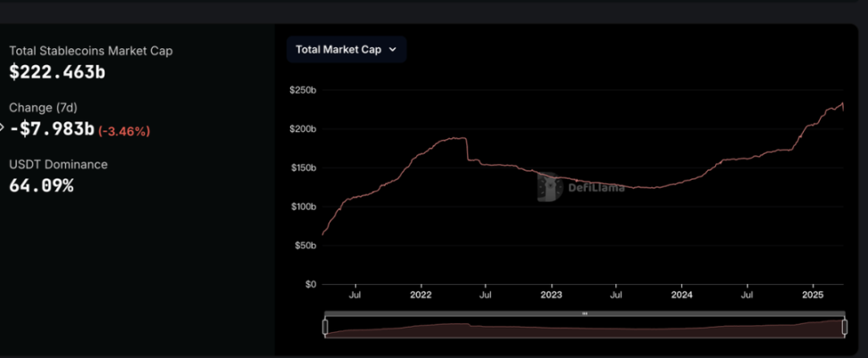Click the arrow icon at the left edge

[3, 126]
